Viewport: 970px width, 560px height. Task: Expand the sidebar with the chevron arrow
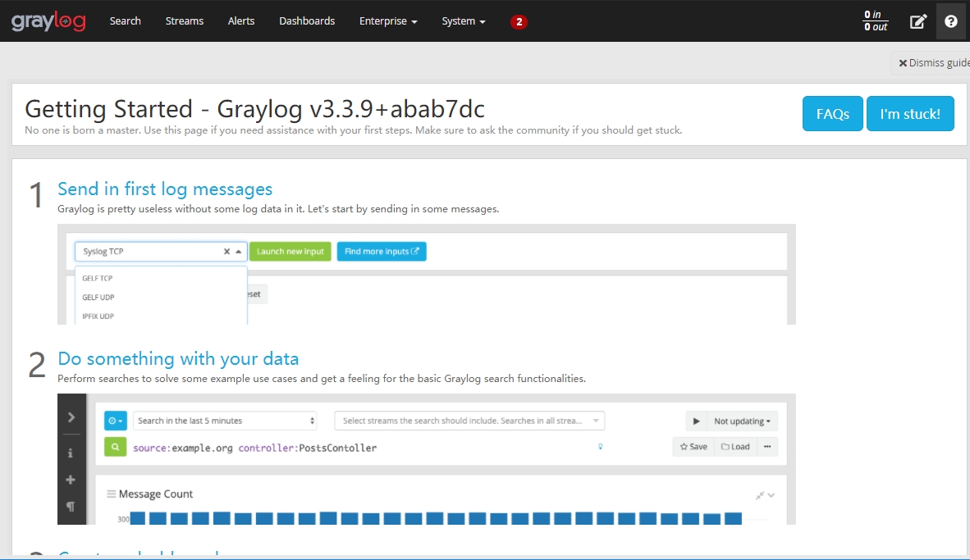point(71,417)
